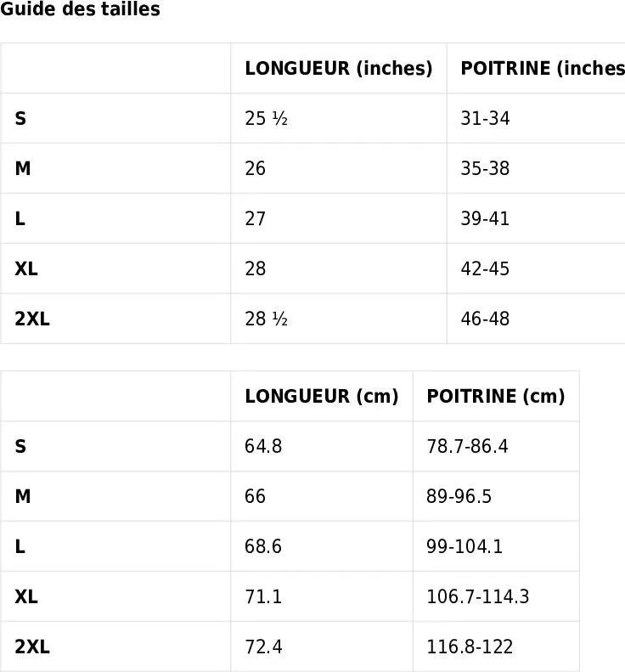Image resolution: width=625 pixels, height=672 pixels.
Task: Click the POITRINE (cm) column header
Action: coord(496,396)
